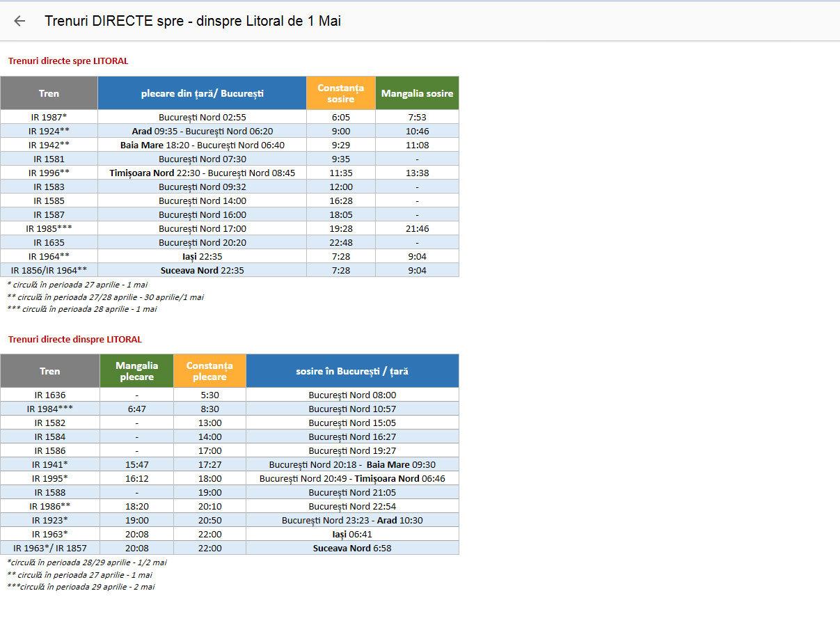Click the orange 'Constanța plecare' column header
Screen dimensions: 840x630
pos(209,371)
